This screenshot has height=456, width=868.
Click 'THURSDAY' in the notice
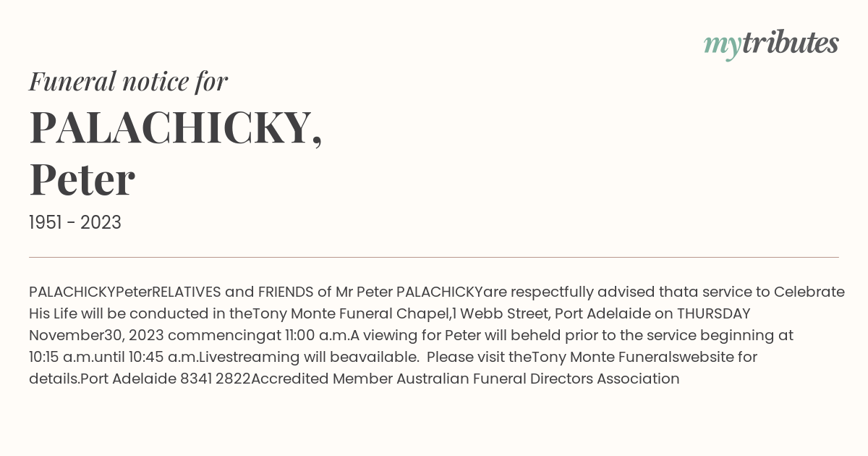click(713, 313)
